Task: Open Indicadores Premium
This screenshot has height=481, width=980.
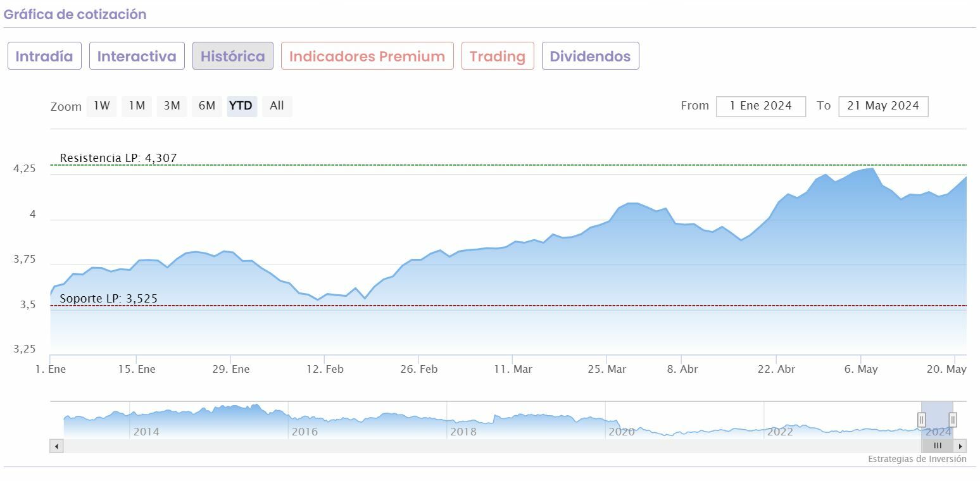Action: point(367,56)
